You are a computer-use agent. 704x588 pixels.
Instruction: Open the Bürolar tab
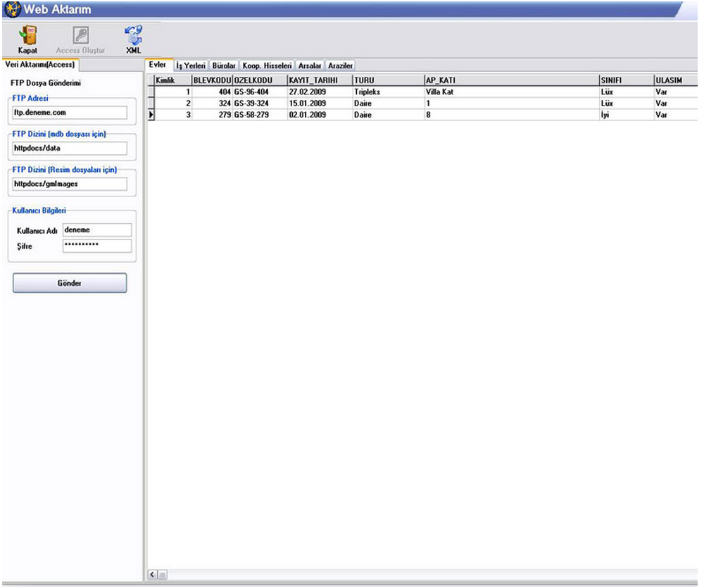224,65
